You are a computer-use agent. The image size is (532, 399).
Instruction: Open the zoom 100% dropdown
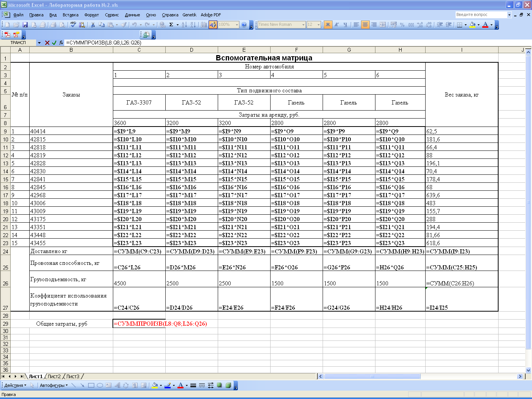point(237,25)
